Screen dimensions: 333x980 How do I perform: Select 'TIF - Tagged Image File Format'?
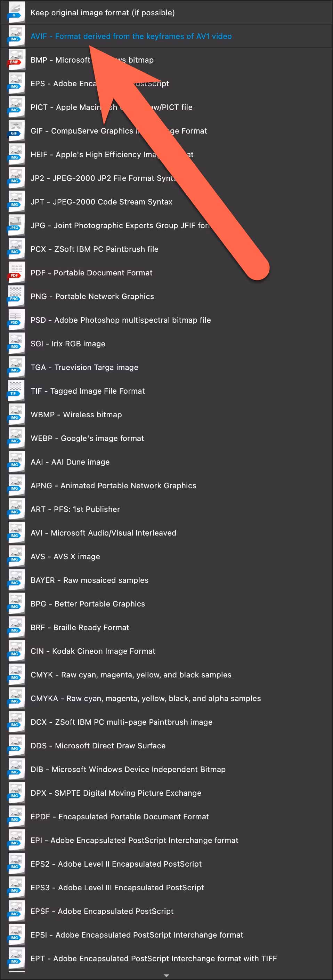pyautogui.click(x=166, y=391)
